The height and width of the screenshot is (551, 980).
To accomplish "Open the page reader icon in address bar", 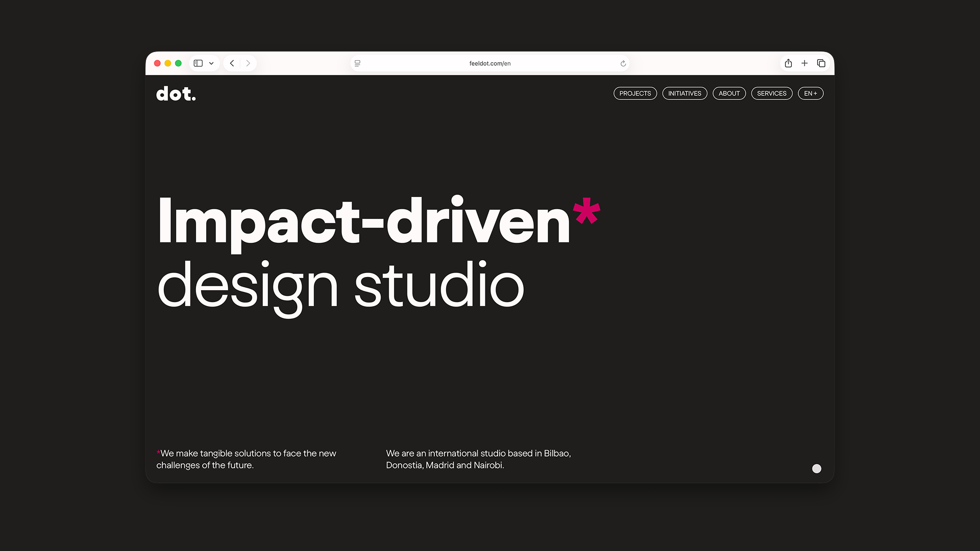I will click(357, 63).
